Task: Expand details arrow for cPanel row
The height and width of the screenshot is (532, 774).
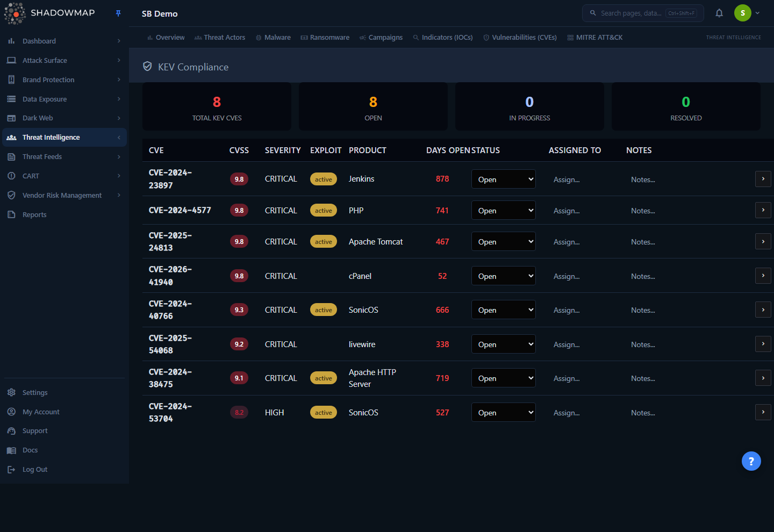Action: 763,275
